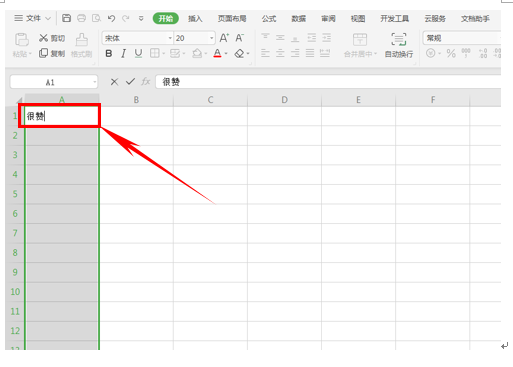Toggle Bold formatting
Viewport: 513px width, 367px height.
[x=109, y=53]
